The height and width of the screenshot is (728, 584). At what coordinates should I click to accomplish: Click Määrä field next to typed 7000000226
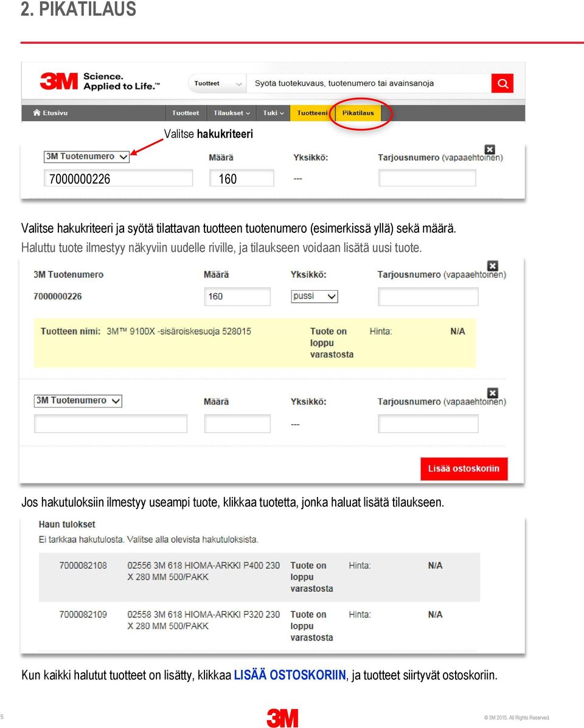tap(242, 178)
